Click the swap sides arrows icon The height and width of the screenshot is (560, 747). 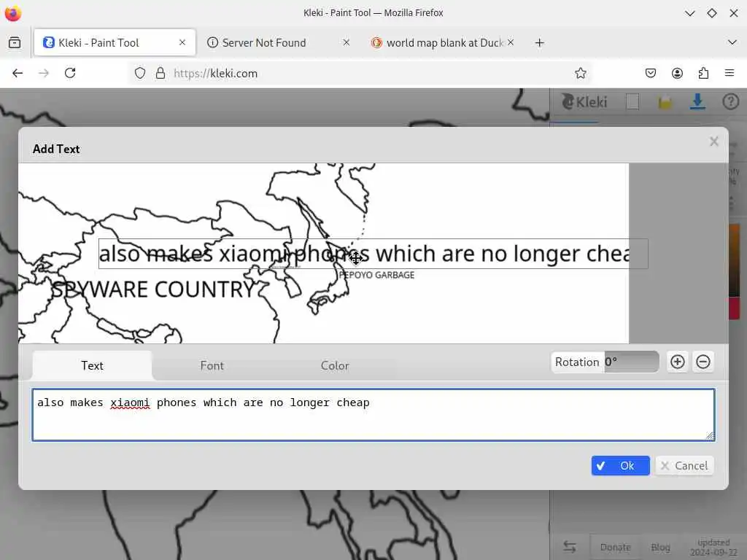569,547
